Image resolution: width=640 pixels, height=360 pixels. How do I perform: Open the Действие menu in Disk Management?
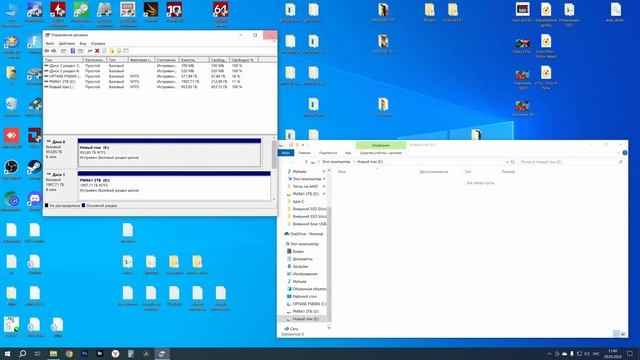(67, 43)
